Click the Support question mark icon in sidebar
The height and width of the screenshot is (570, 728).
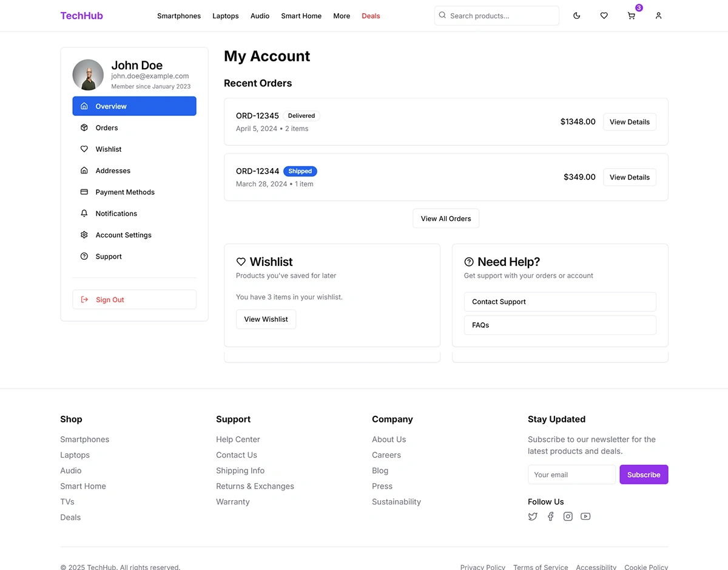(84, 256)
